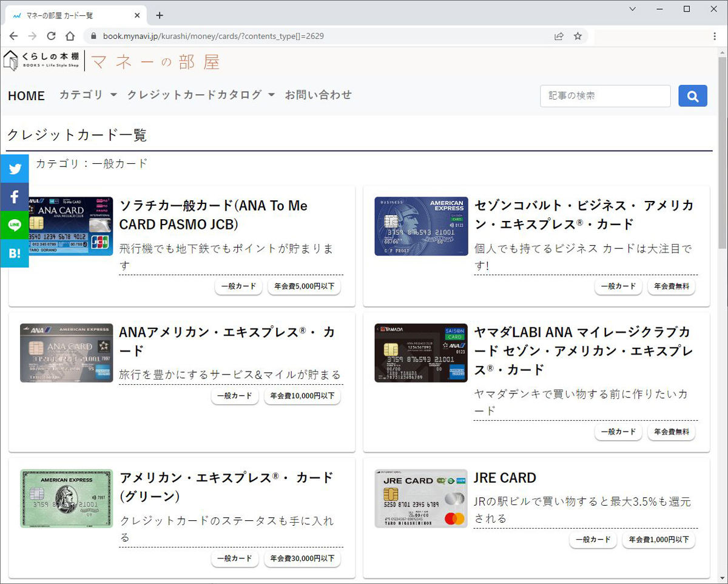Click the カテゴリ：一般カード label
Screen dimensions: 728x584
click(x=92, y=163)
